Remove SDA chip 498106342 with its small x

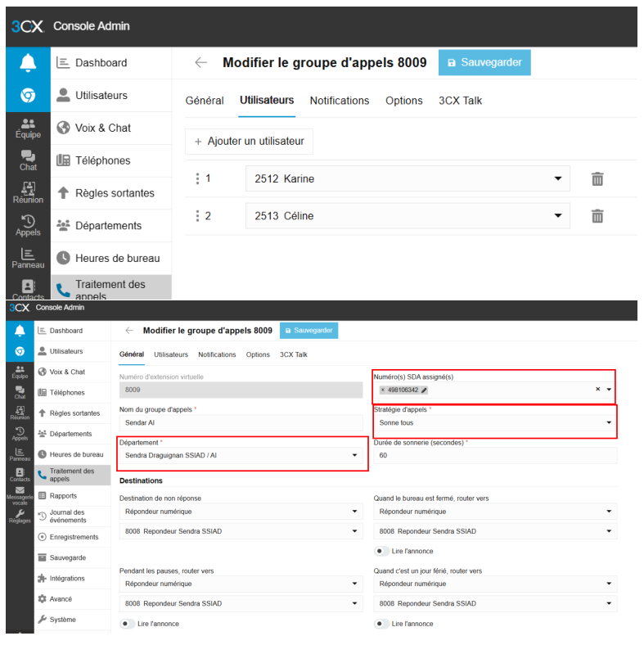click(383, 390)
